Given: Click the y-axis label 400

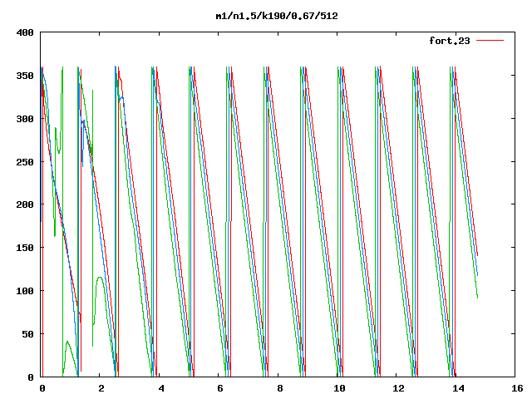Looking at the screenshot, I should [25, 32].
